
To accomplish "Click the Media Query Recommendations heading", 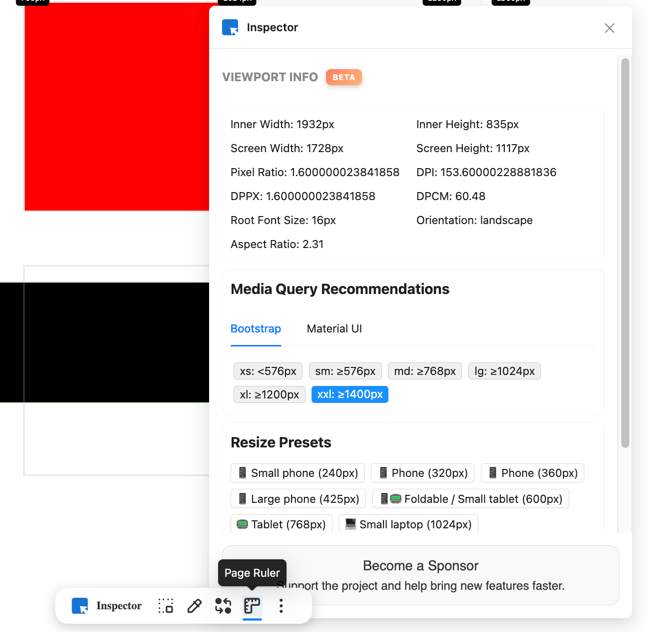I will [340, 289].
